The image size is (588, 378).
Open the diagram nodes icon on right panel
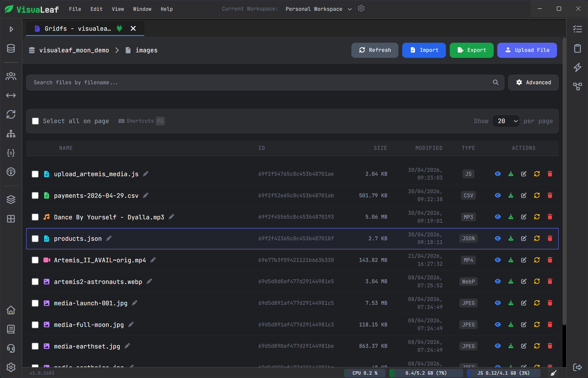[x=577, y=86]
